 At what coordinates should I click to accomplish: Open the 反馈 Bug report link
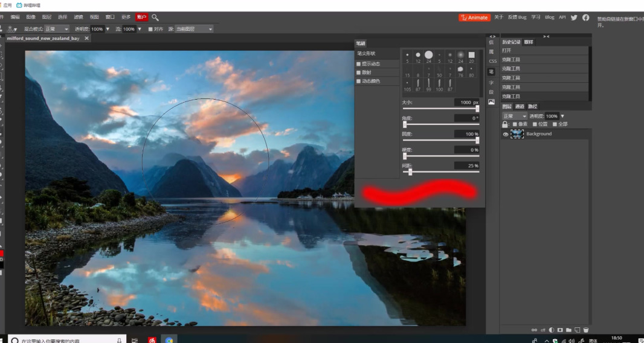coord(517,18)
